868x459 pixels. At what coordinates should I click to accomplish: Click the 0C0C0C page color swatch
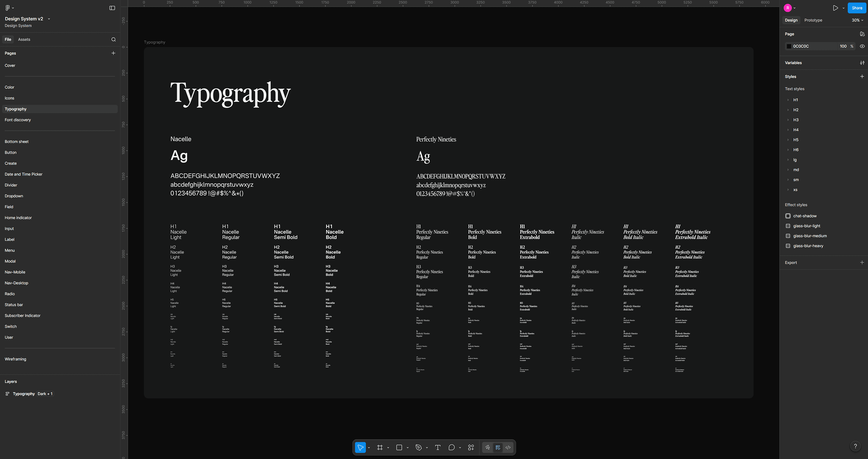(x=789, y=46)
